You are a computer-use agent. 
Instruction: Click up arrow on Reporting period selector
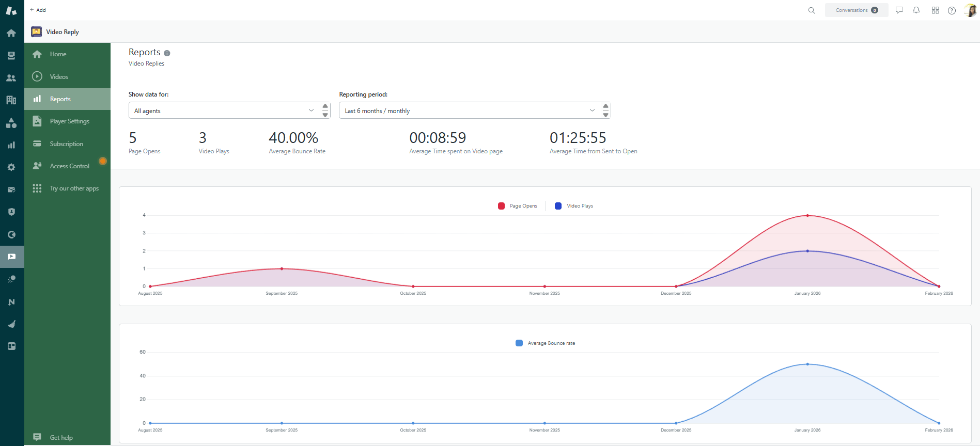click(605, 106)
